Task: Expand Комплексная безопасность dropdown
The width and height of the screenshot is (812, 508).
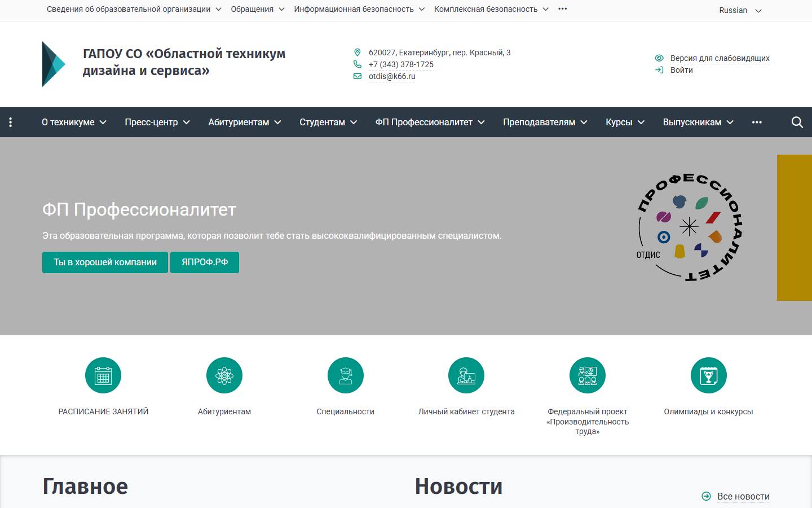Action: 491,9
